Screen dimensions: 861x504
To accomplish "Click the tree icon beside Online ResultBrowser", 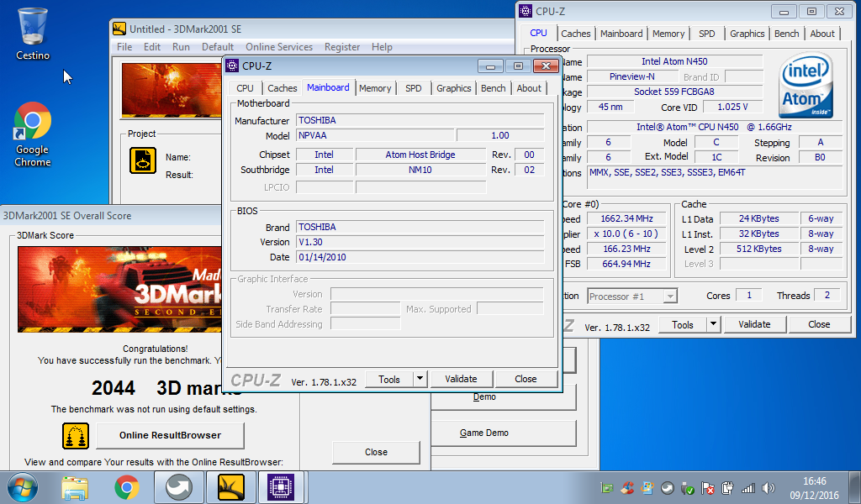I will pyautogui.click(x=76, y=435).
